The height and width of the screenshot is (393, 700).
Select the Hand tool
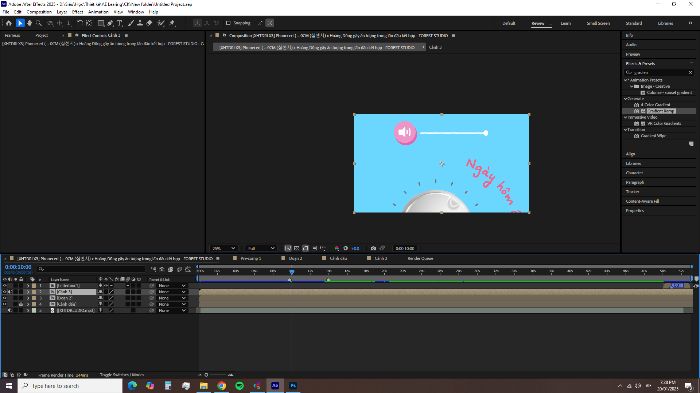pos(29,23)
